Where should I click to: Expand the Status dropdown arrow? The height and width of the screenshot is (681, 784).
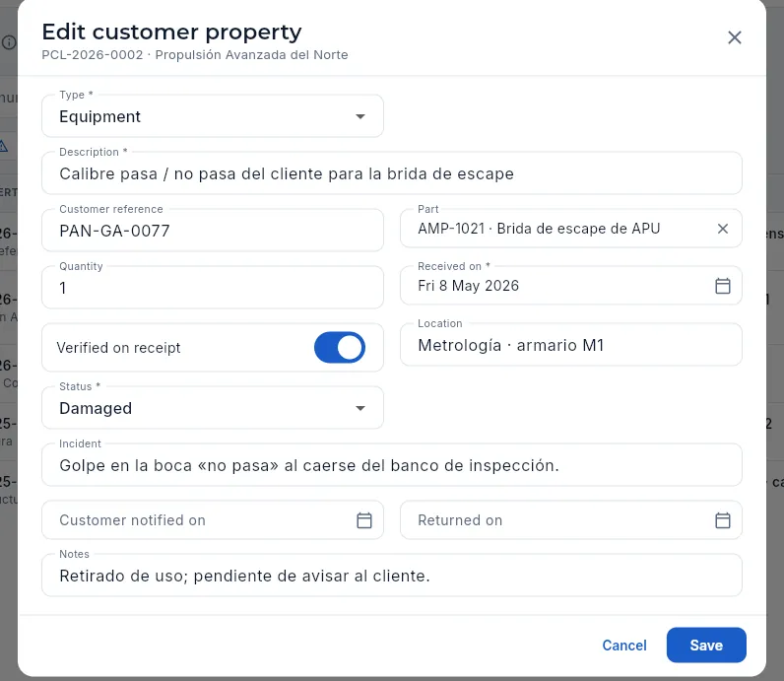[x=360, y=408]
